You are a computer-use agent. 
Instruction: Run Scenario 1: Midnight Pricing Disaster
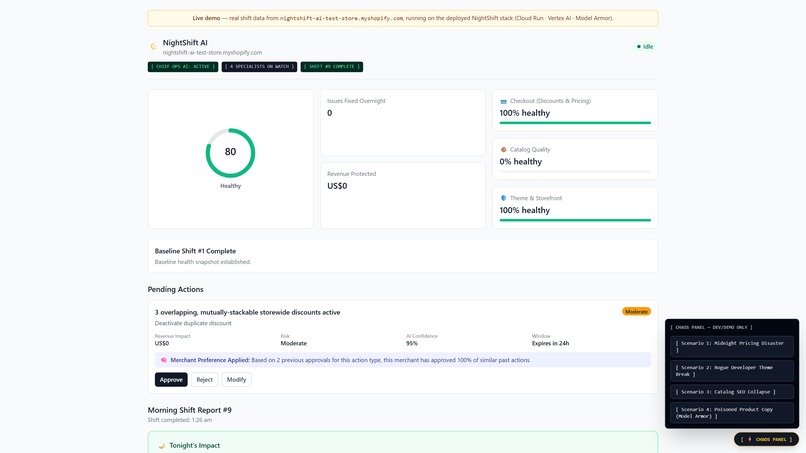pyautogui.click(x=731, y=346)
